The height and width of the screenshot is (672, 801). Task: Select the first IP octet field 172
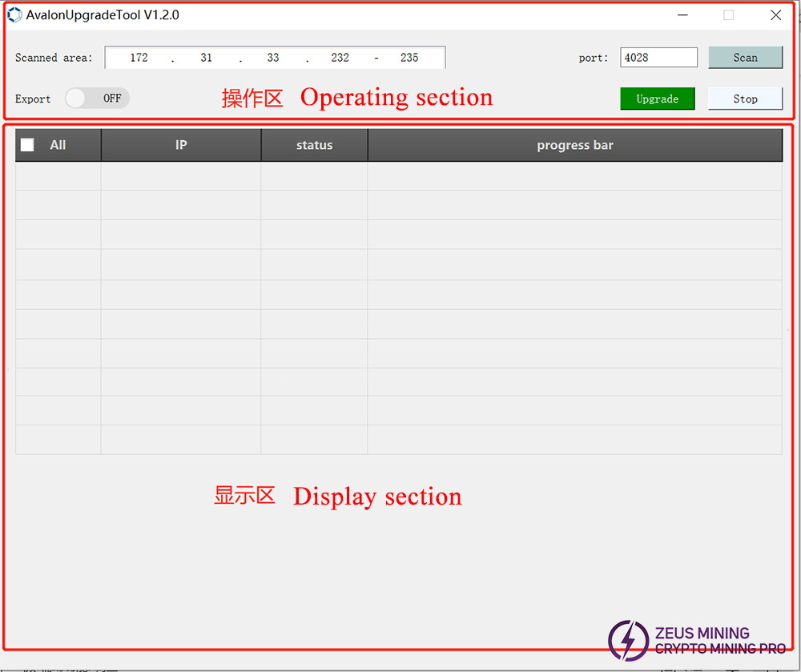click(x=139, y=58)
